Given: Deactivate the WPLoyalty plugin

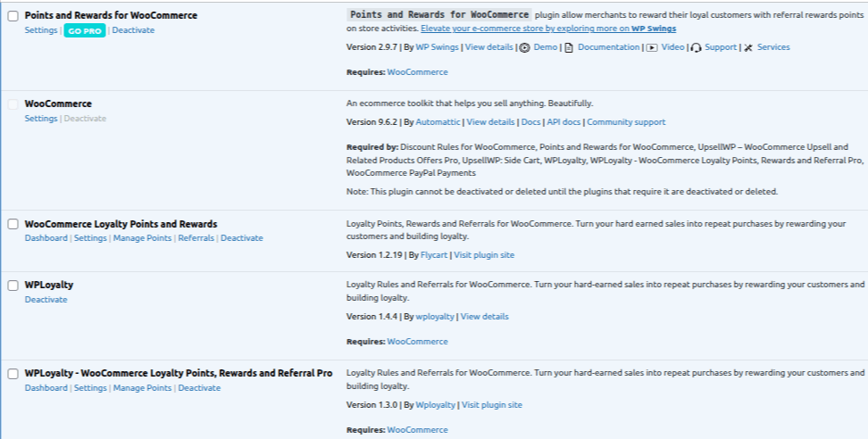Looking at the screenshot, I should pyautogui.click(x=46, y=300).
